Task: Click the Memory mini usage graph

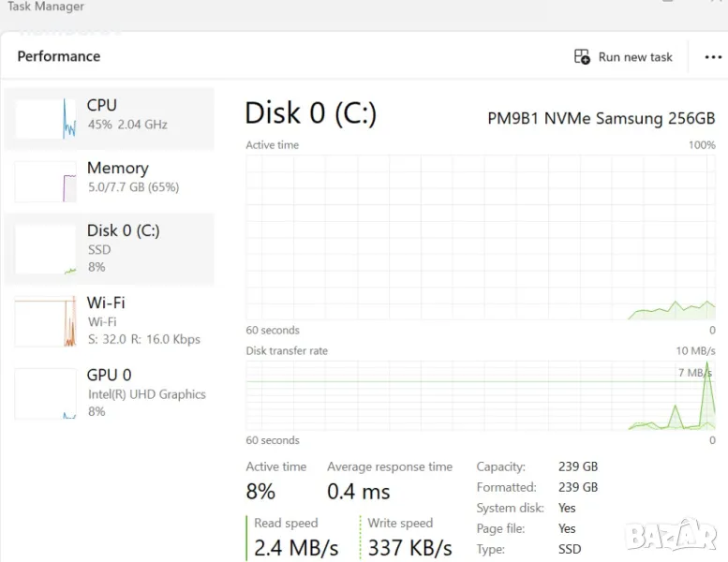Action: coord(45,182)
